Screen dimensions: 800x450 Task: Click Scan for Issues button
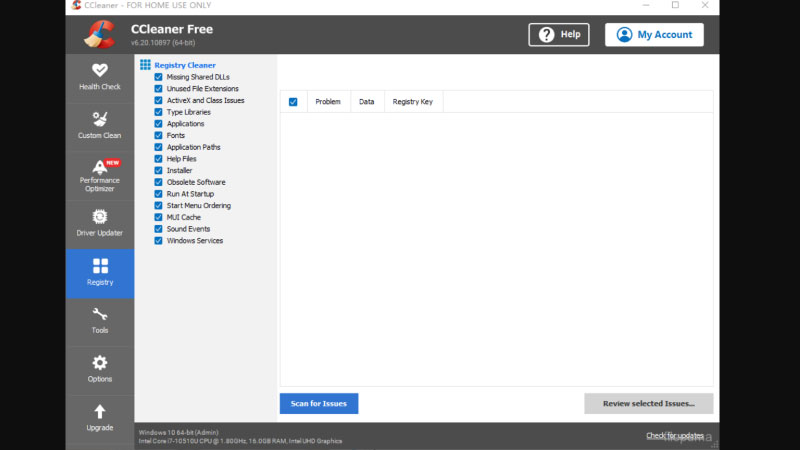(x=319, y=404)
